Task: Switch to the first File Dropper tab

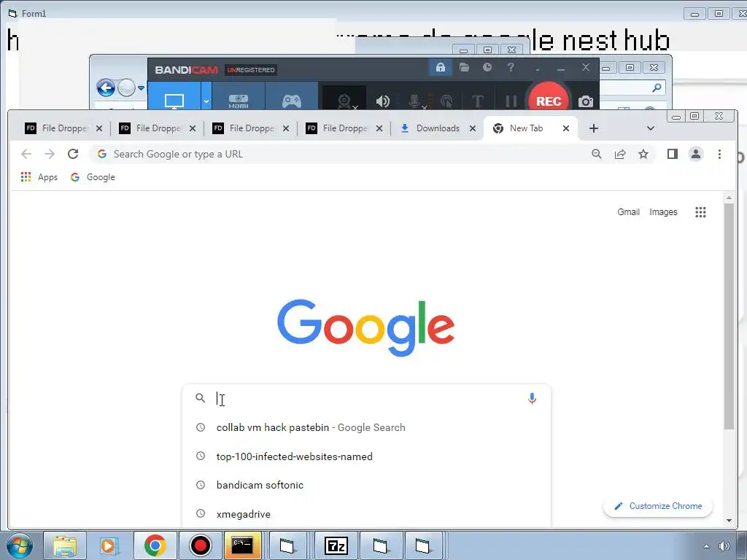Action: pos(64,128)
